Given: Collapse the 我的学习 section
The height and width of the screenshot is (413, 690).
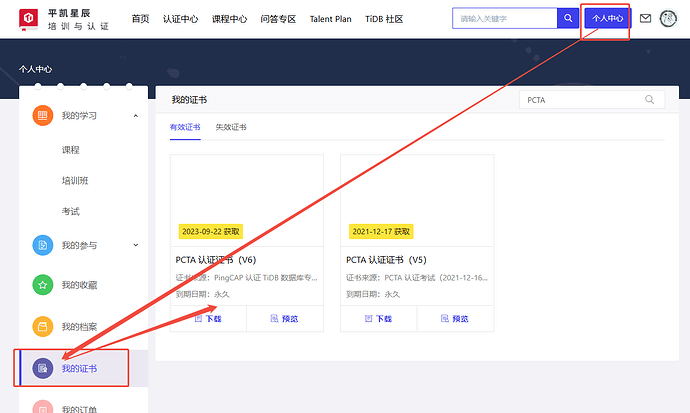Looking at the screenshot, I should click(135, 116).
